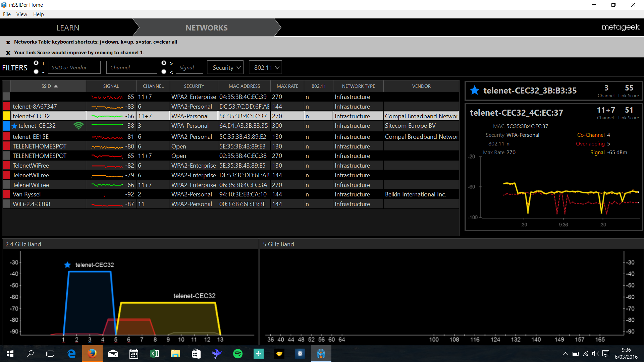Viewport: 644px width, 362px height.
Task: Click the gray swatch for WiFi-2.4-33B8
Action: coord(6,204)
